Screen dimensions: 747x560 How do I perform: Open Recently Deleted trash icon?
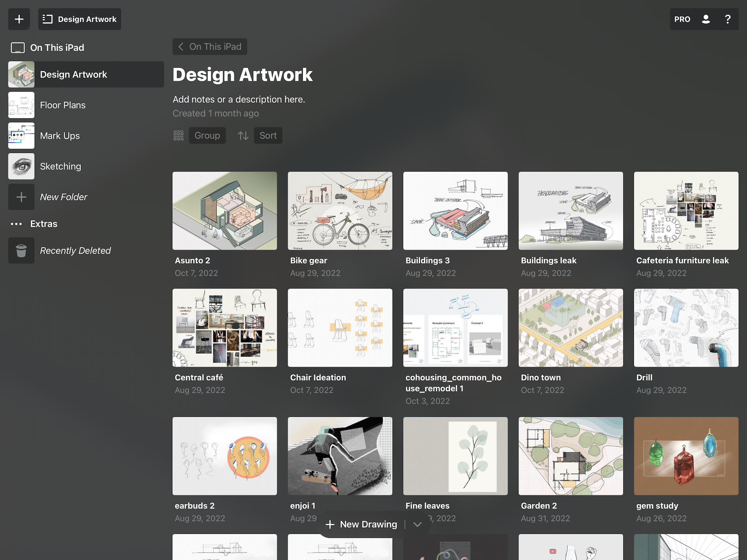click(21, 251)
